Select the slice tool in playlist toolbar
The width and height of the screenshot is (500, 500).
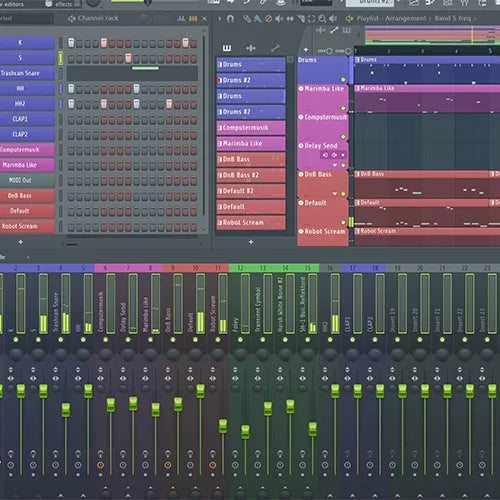(301, 19)
